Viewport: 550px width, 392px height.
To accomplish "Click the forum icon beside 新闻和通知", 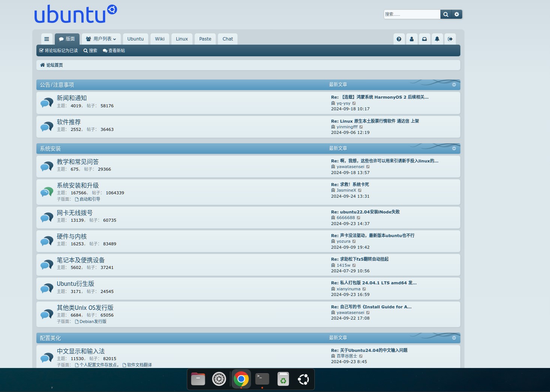I will (x=47, y=102).
